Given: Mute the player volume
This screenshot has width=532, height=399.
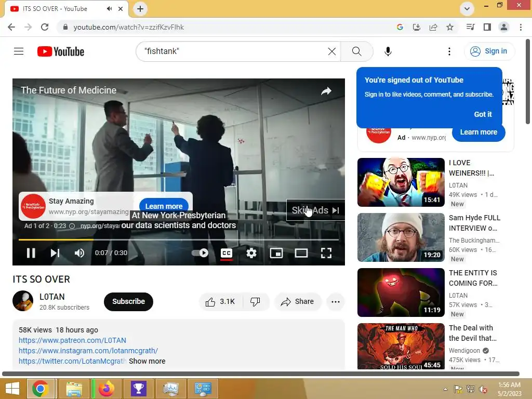Looking at the screenshot, I should [79, 253].
